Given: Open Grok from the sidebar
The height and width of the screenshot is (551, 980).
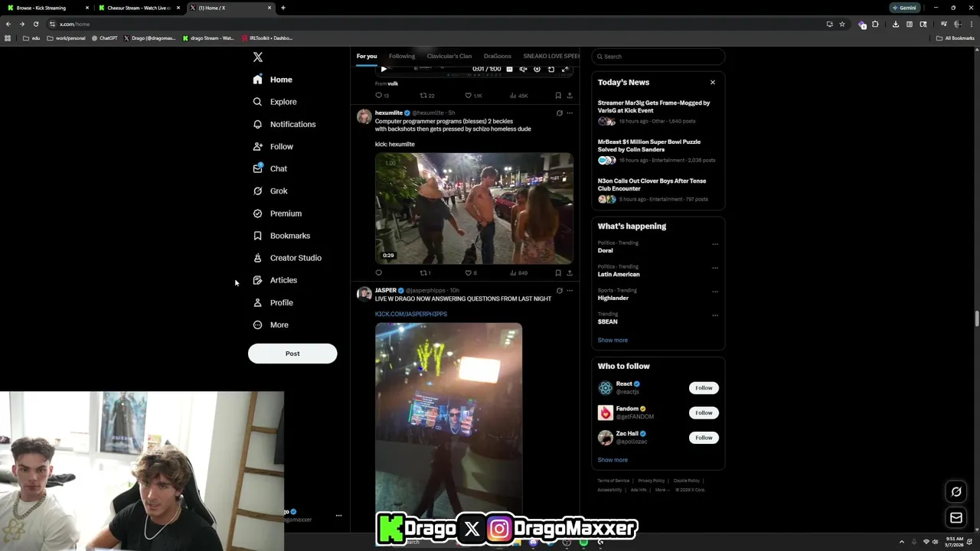Looking at the screenshot, I should point(269,191).
